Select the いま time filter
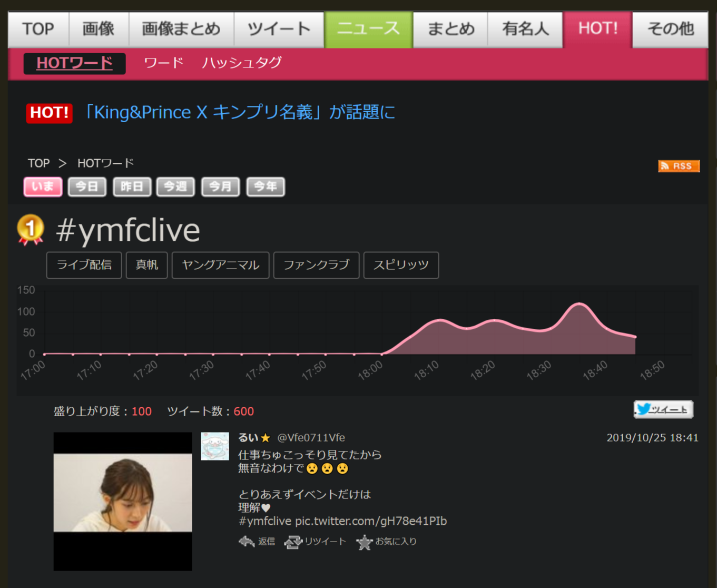Viewport: 717px width, 588px height. (43, 187)
